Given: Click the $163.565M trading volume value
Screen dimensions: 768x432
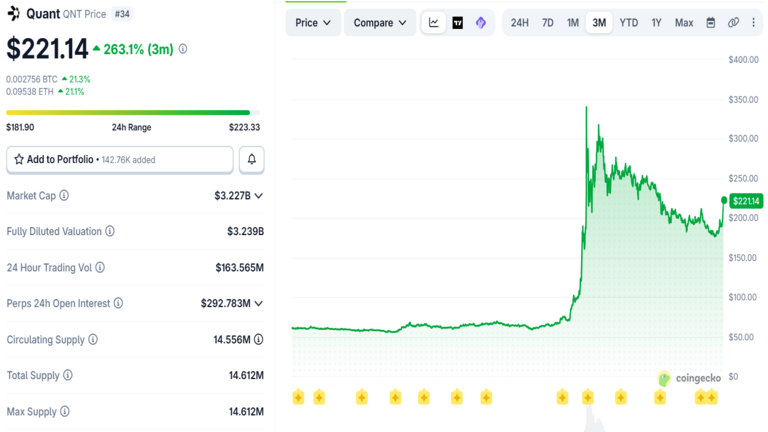Looking at the screenshot, I should click(x=240, y=267).
